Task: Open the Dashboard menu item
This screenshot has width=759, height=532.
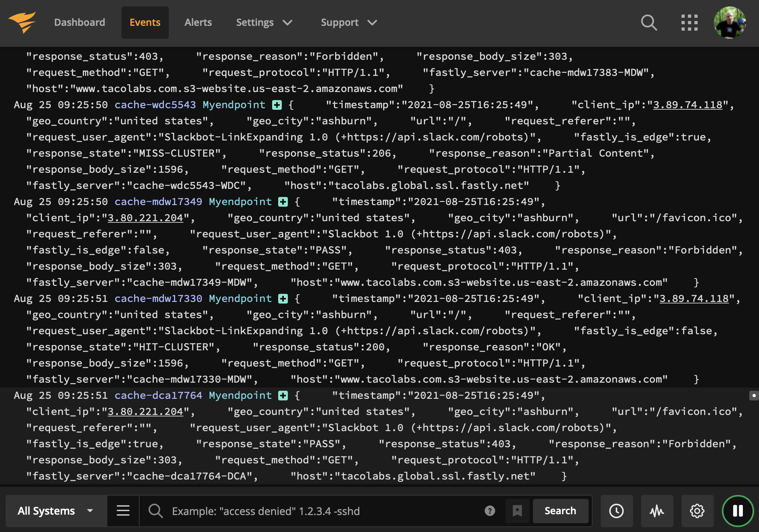Action: click(80, 22)
